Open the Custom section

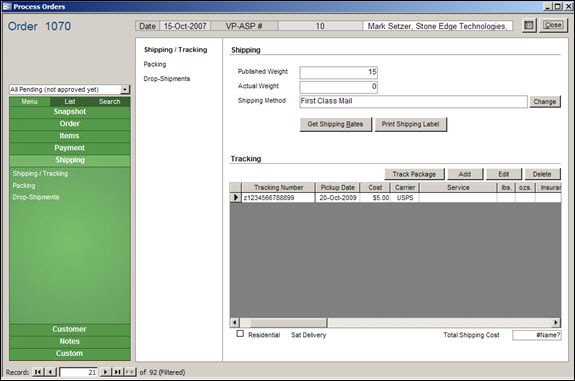pos(70,353)
